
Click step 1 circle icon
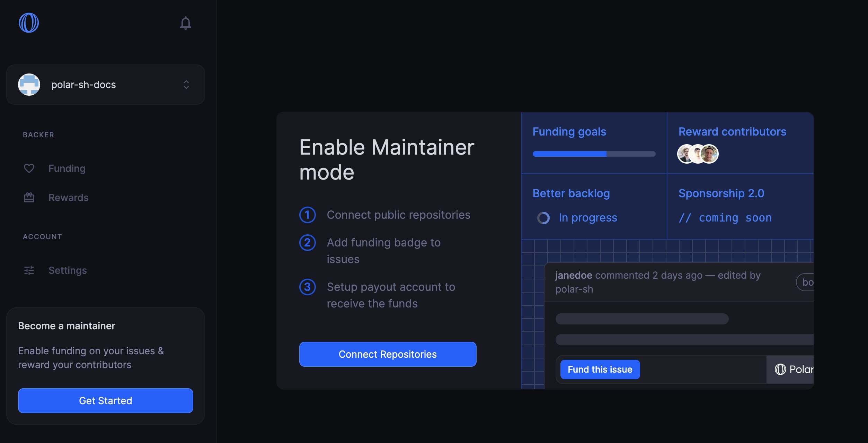coord(308,215)
